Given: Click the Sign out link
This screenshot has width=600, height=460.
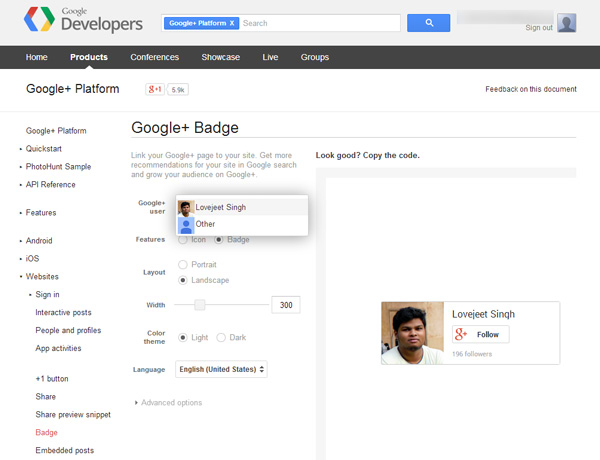Looking at the screenshot, I should click(x=539, y=28).
